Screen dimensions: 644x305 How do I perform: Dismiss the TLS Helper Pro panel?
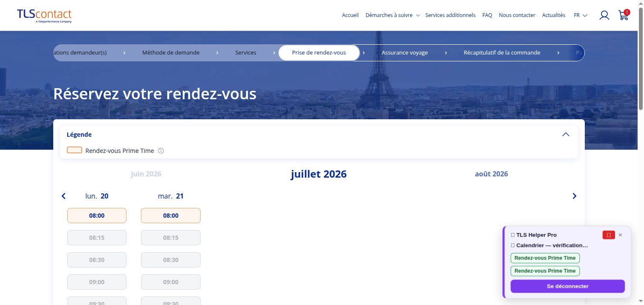(x=620, y=235)
